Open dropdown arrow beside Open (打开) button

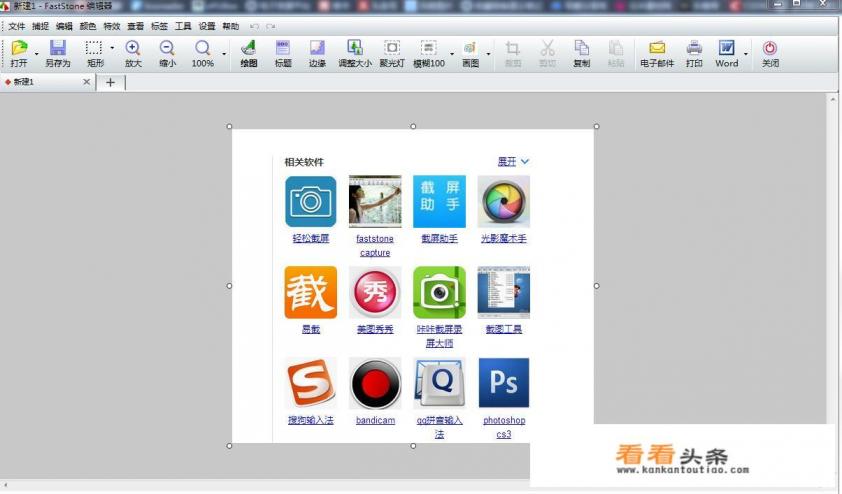(37, 52)
